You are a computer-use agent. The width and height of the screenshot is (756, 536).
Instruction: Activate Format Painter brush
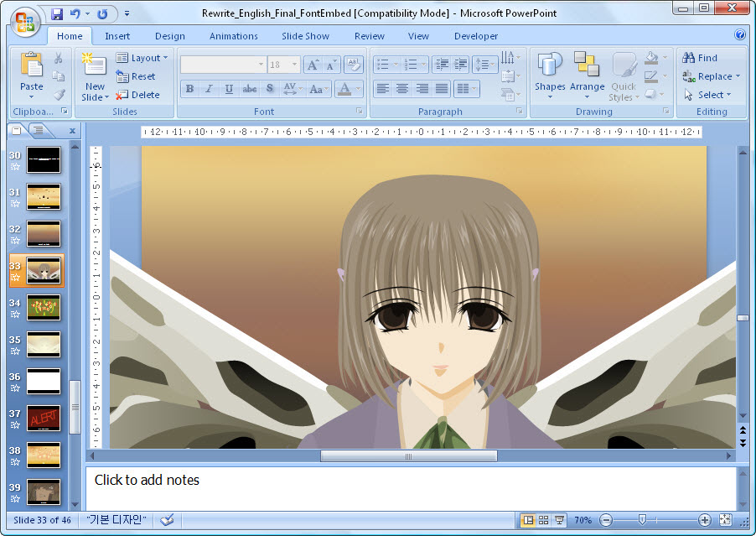coord(59,95)
